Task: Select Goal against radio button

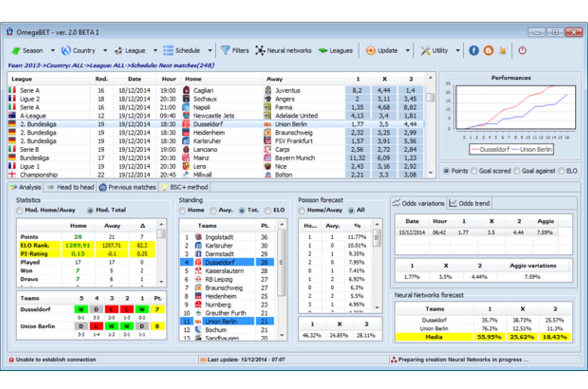Action: click(x=517, y=171)
